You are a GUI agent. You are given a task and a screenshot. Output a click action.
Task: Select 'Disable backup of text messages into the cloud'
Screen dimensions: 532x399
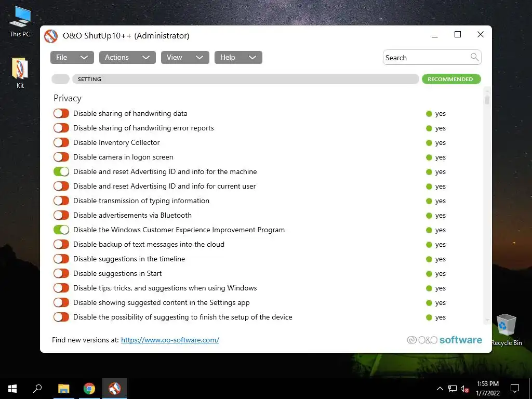(x=149, y=244)
